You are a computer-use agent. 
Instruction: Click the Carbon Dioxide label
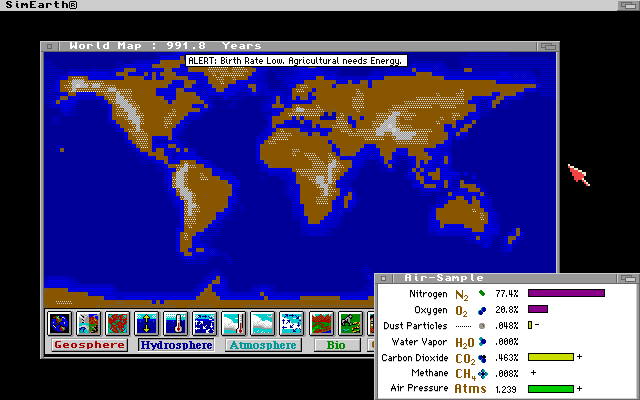[x=415, y=358]
